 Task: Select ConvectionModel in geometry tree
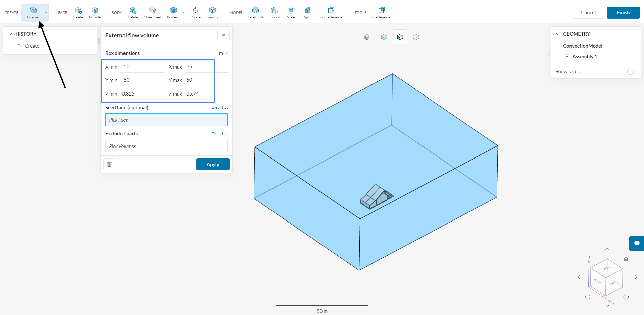(583, 46)
